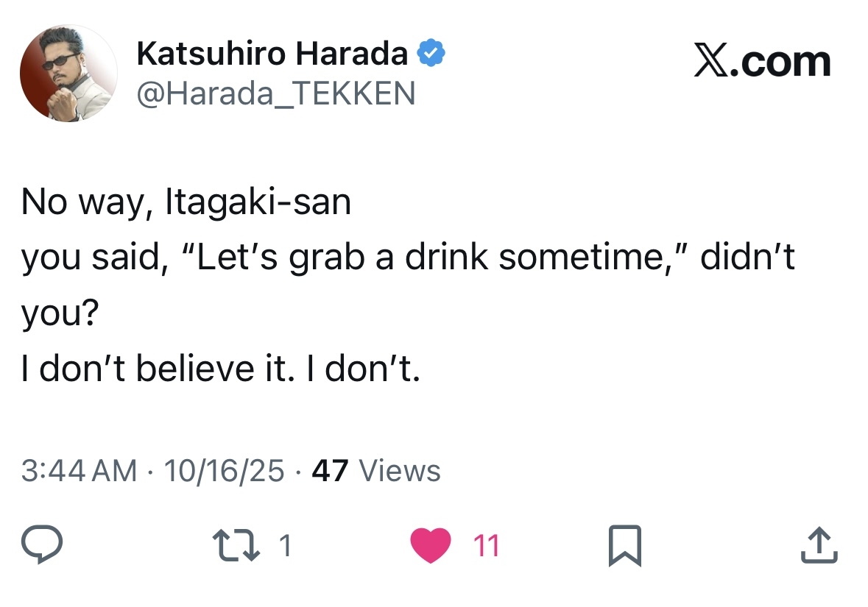This screenshot has width=868, height=607.
Task: Click the share upload arrow icon
Action: point(820,546)
